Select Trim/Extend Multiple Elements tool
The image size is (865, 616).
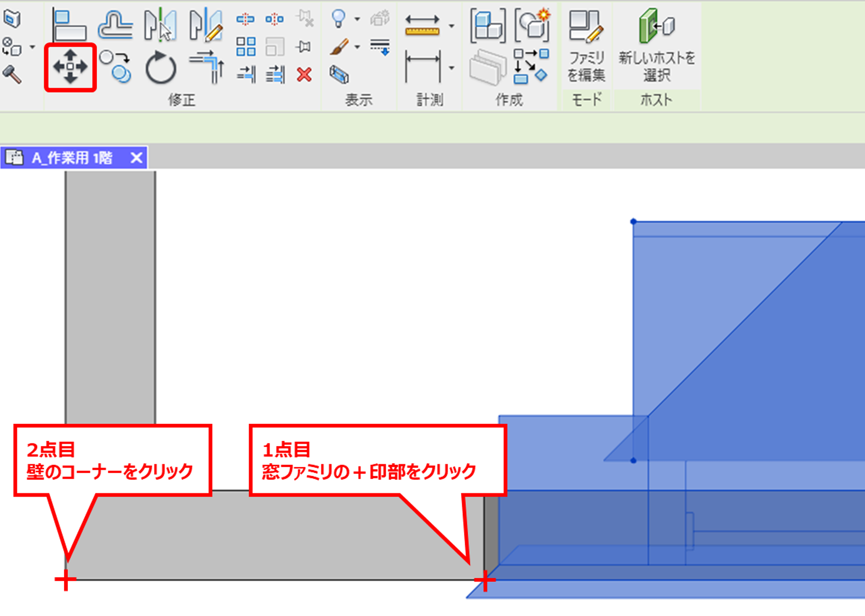(x=275, y=74)
